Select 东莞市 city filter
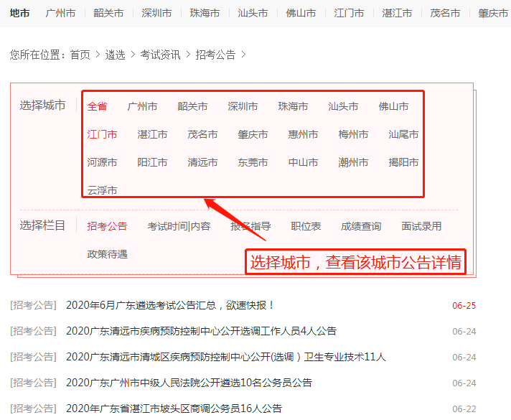511x420 pixels. click(x=253, y=162)
